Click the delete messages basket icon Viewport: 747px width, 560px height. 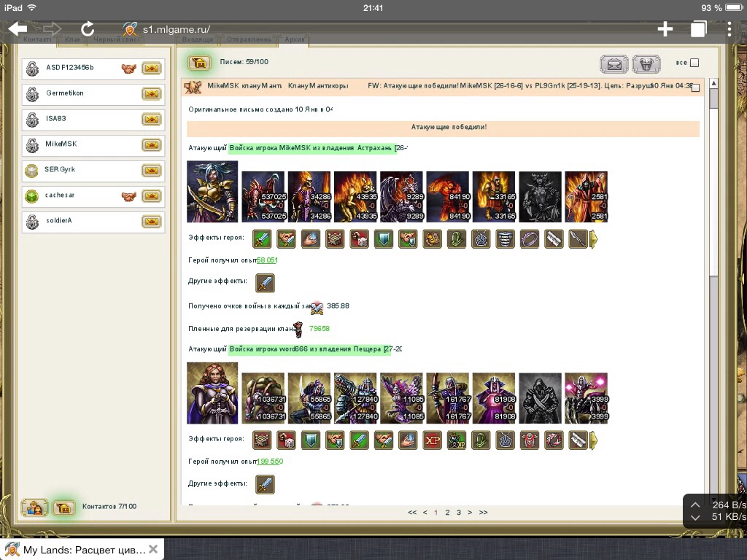click(x=646, y=64)
